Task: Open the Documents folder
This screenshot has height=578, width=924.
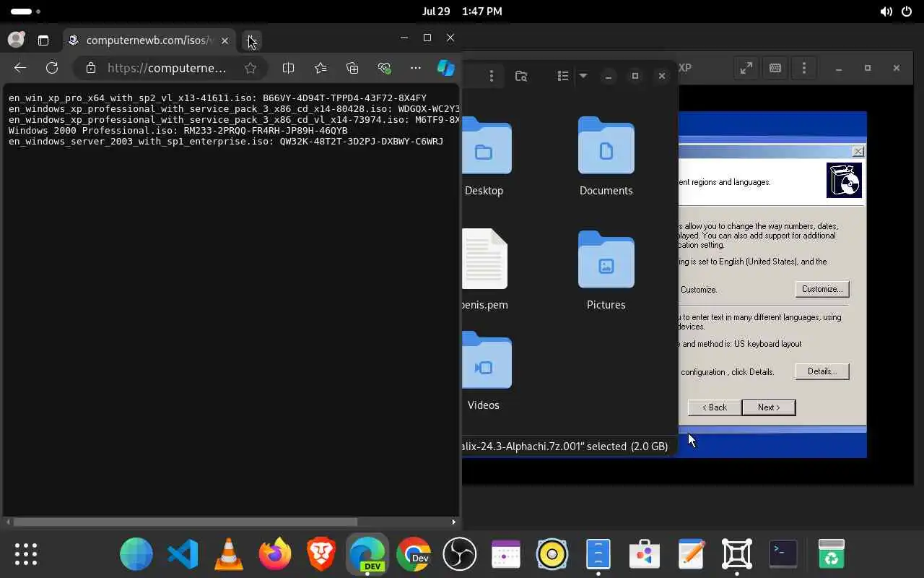Action: coord(606,157)
